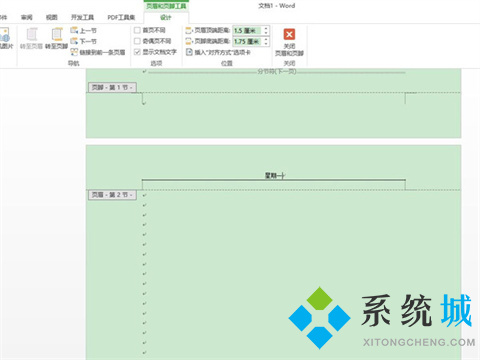Click 转至页眉 go to header icon
The image size is (480, 360).
[32, 35]
